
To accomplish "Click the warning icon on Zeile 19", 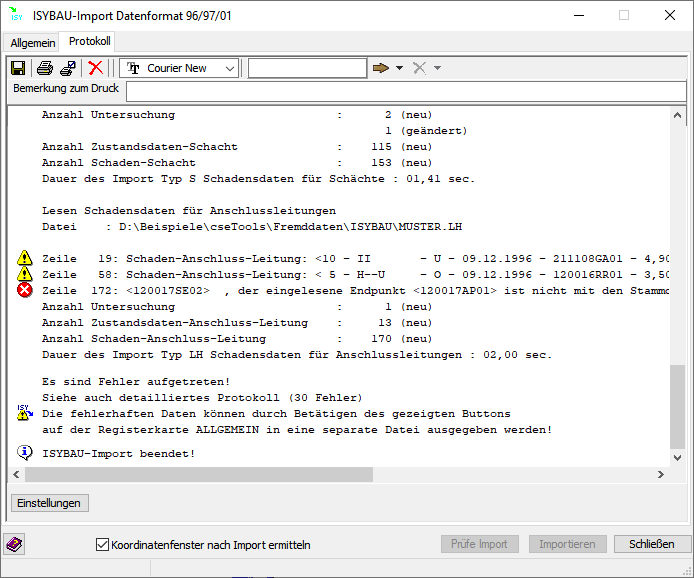I will click(x=25, y=258).
